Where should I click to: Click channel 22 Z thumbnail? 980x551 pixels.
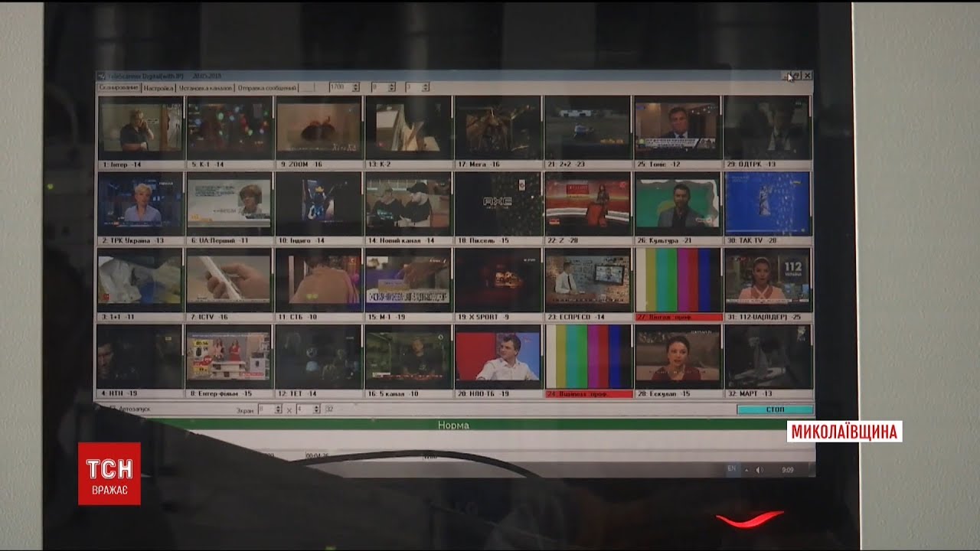pos(587,204)
